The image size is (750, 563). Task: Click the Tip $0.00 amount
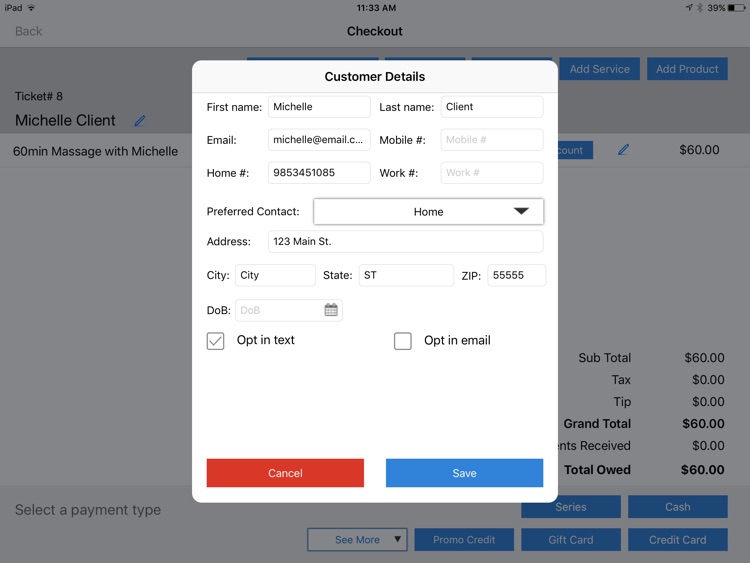[x=708, y=402]
